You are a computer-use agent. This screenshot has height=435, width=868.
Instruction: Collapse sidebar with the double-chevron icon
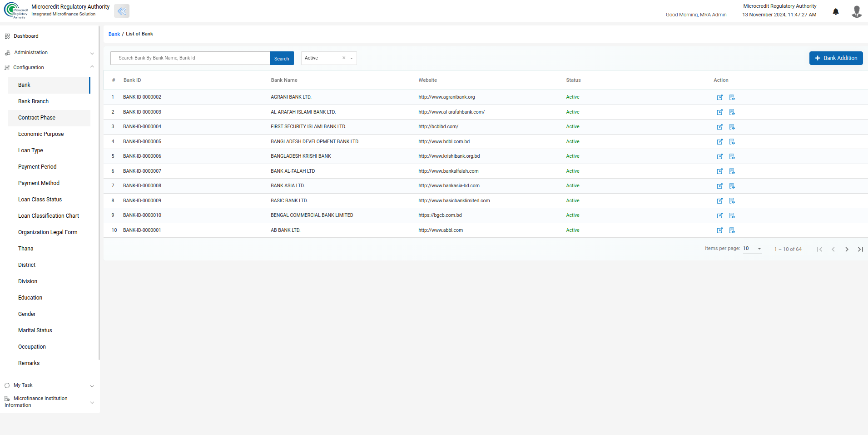tap(122, 11)
